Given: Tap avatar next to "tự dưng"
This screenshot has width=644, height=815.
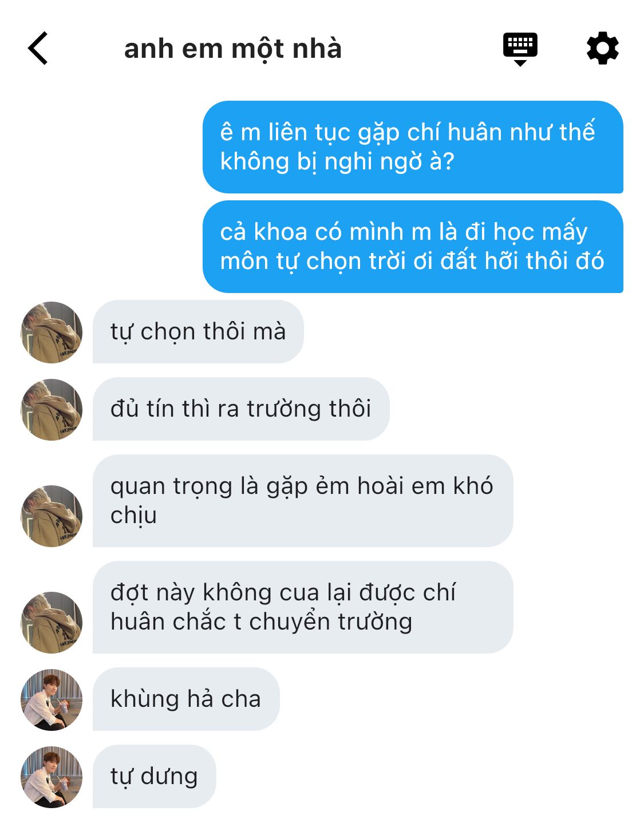Looking at the screenshot, I should (x=52, y=777).
